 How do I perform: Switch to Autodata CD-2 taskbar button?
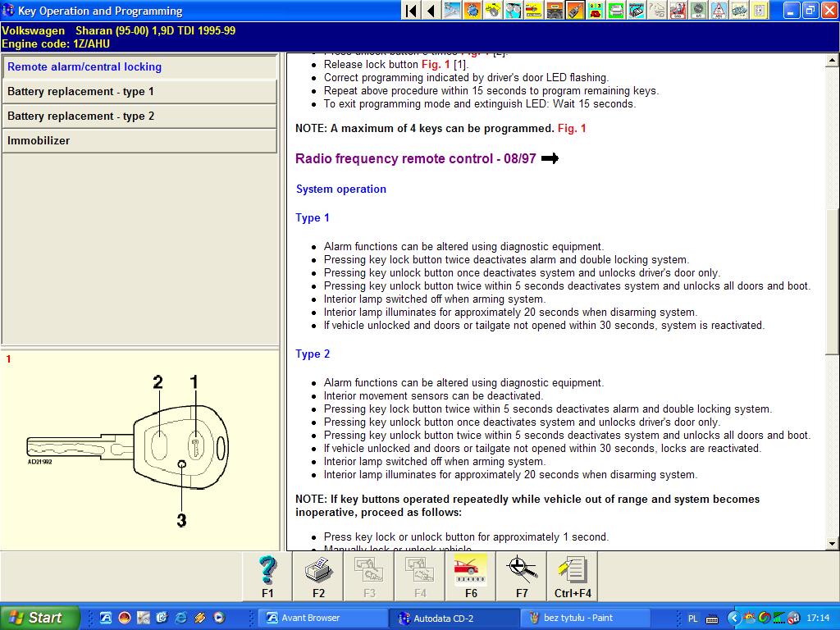[x=454, y=618]
